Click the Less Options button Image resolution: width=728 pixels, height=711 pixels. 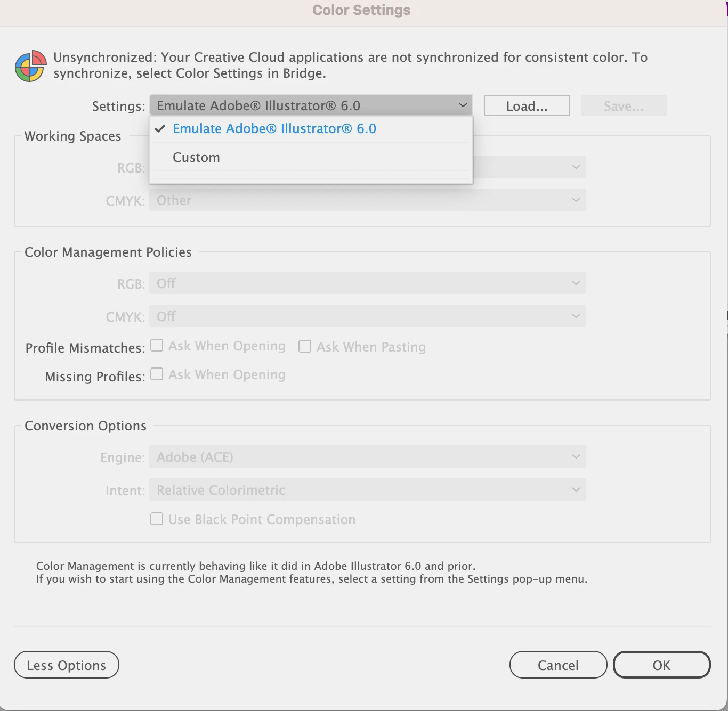pos(67,665)
